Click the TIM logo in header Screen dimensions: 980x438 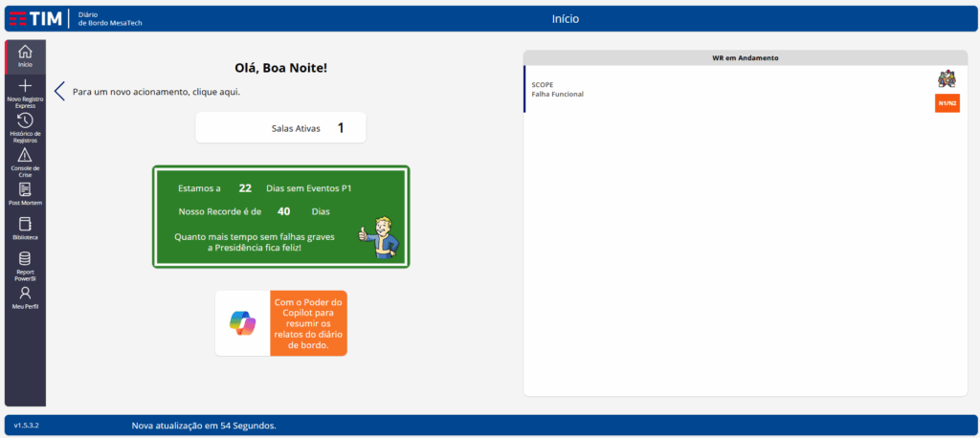pos(36,18)
